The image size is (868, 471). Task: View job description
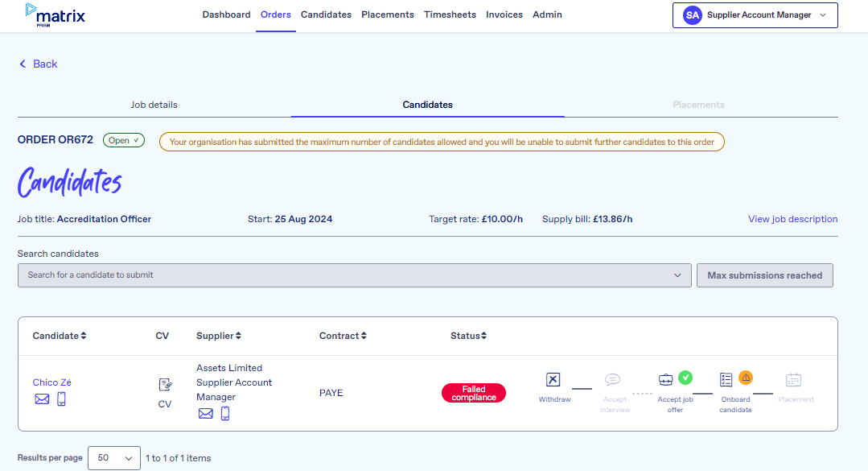tap(792, 219)
